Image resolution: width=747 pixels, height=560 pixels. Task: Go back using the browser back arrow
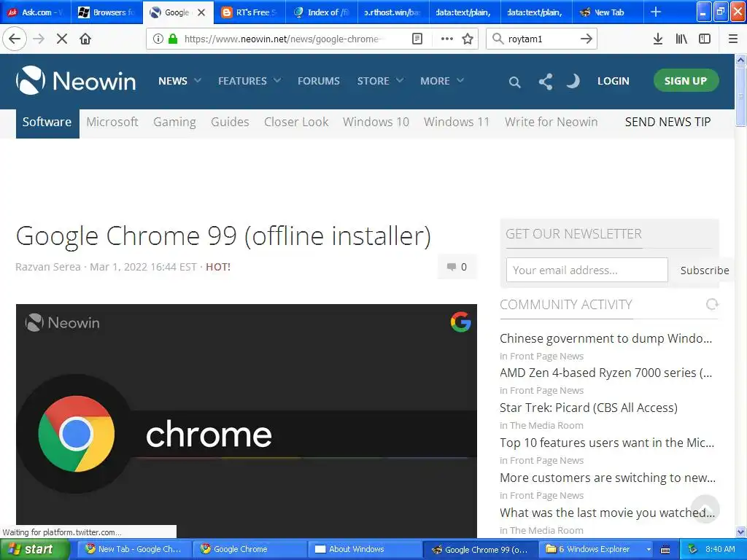(15, 39)
